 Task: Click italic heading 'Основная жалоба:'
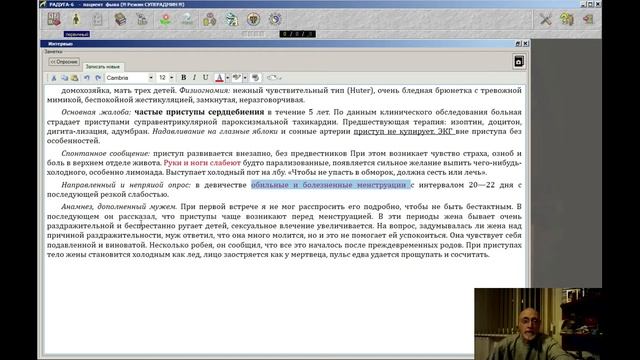[x=96, y=112]
